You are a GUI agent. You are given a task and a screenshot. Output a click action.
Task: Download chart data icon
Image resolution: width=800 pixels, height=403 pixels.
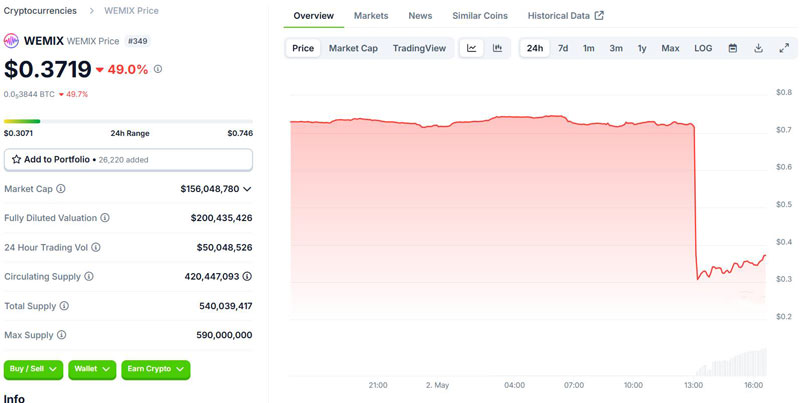pos(759,48)
